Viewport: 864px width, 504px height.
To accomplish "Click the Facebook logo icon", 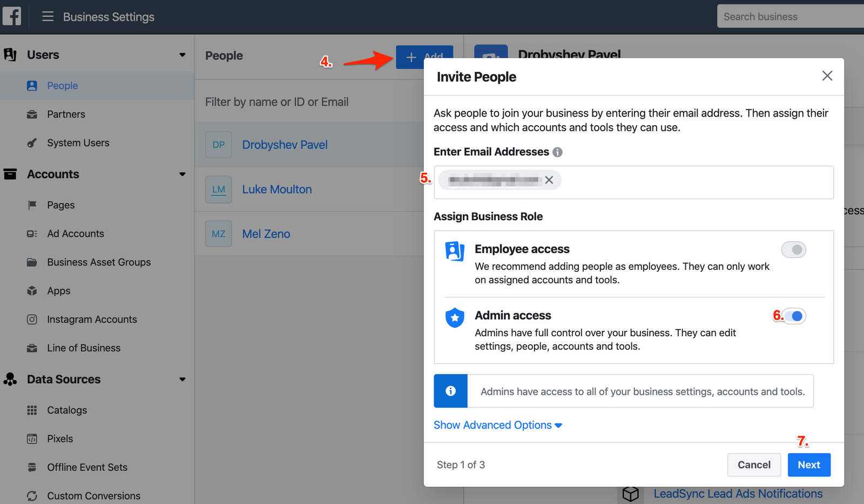I will click(x=12, y=16).
